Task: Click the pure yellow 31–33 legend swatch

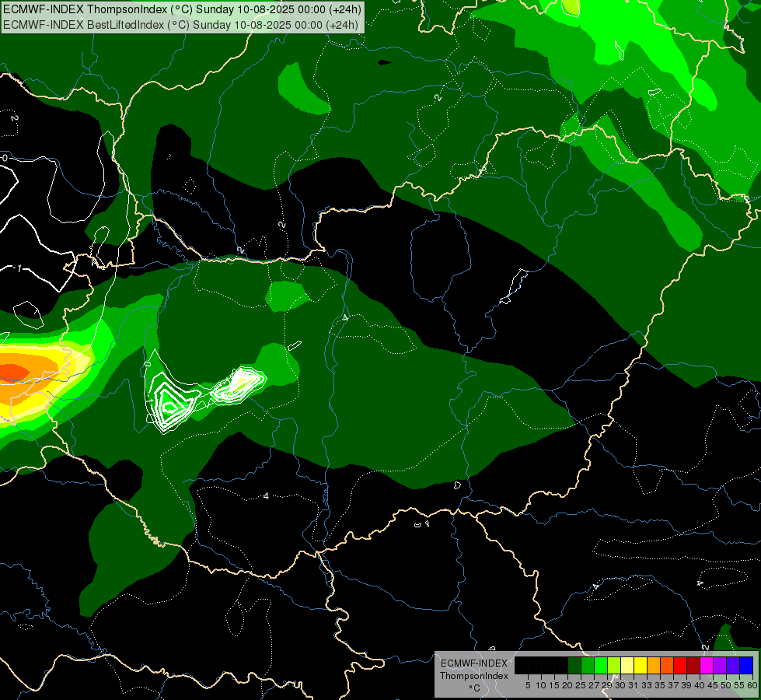Action: [x=641, y=665]
